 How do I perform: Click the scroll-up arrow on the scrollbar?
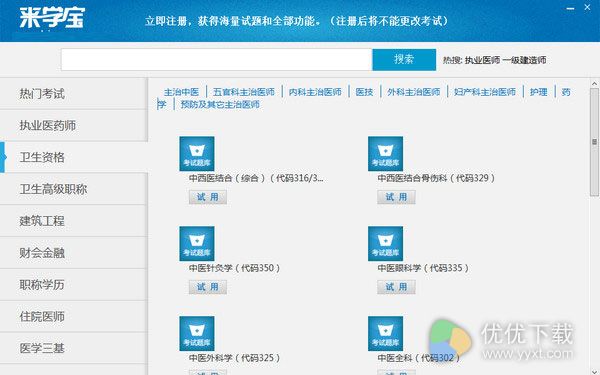point(594,83)
